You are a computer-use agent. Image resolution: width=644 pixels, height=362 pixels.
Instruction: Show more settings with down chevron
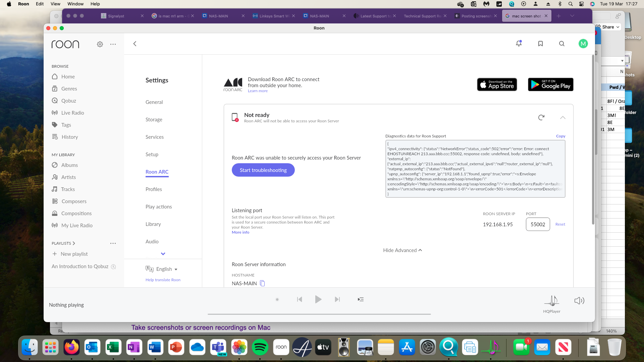(x=163, y=254)
